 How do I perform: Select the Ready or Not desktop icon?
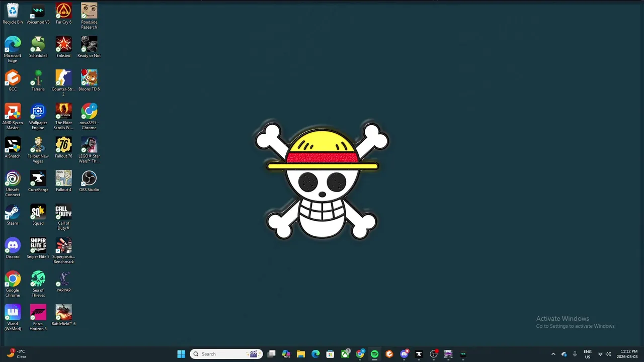(89, 47)
